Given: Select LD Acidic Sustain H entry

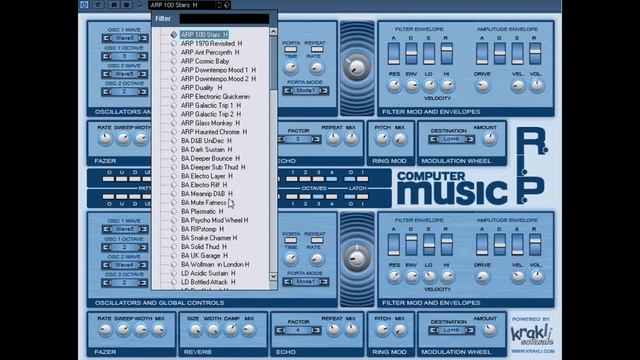Looking at the screenshot, I should tap(208, 273).
